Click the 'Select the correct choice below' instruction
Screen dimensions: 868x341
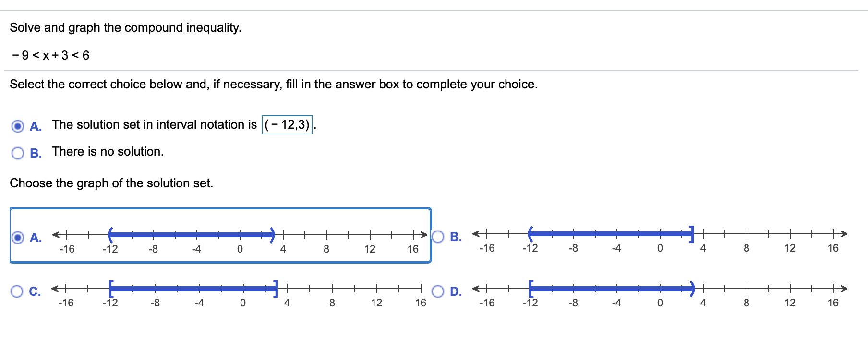point(273,85)
